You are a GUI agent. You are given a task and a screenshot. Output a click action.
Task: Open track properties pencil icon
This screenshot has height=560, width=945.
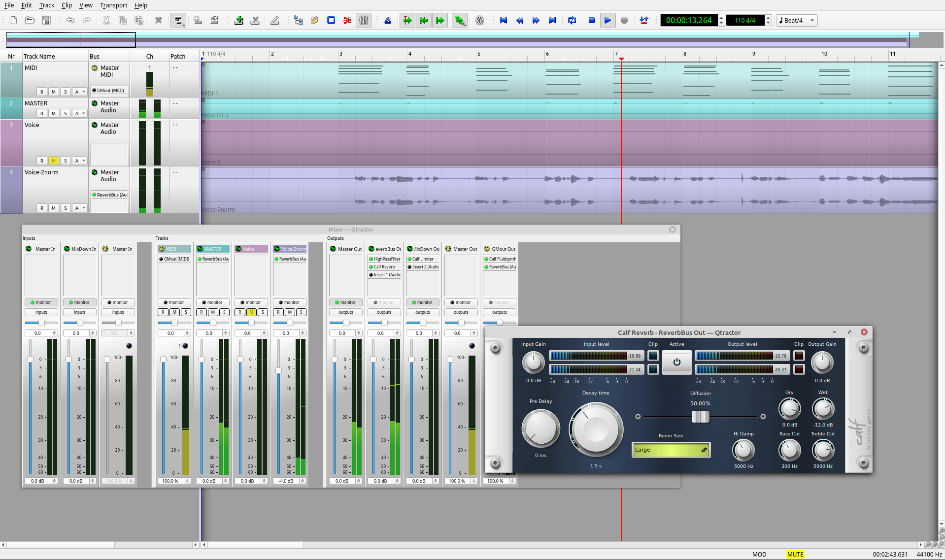pos(275,20)
